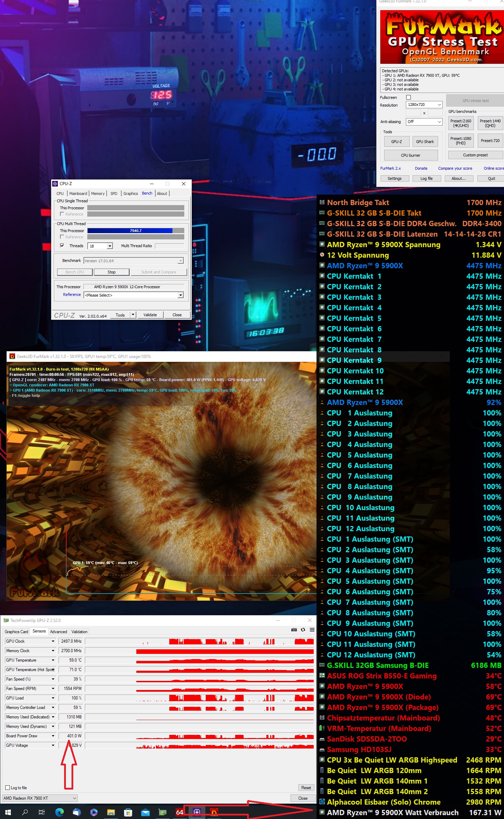Click the GPU-Z title bar icon

6,620
